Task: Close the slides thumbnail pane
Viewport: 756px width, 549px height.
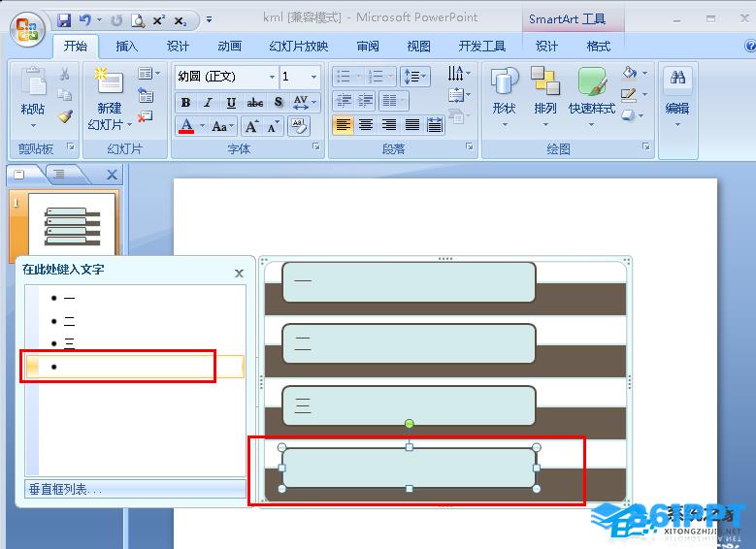Action: [112, 175]
